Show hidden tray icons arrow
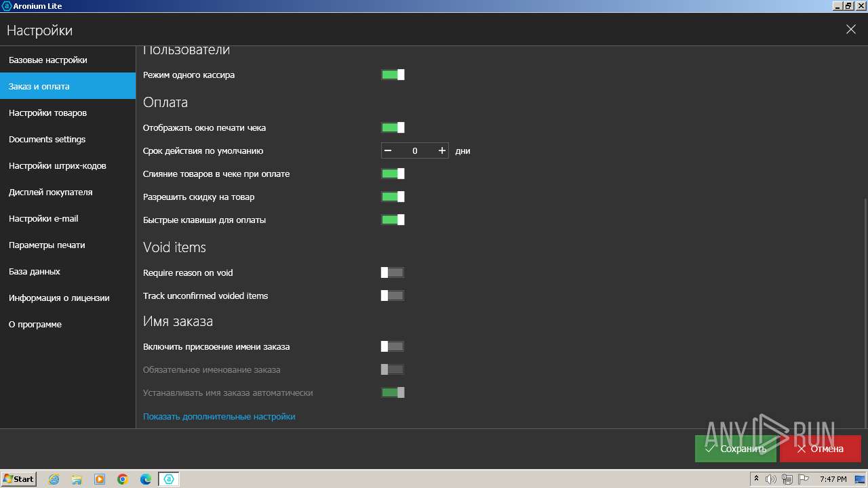868x488 pixels. point(756,479)
